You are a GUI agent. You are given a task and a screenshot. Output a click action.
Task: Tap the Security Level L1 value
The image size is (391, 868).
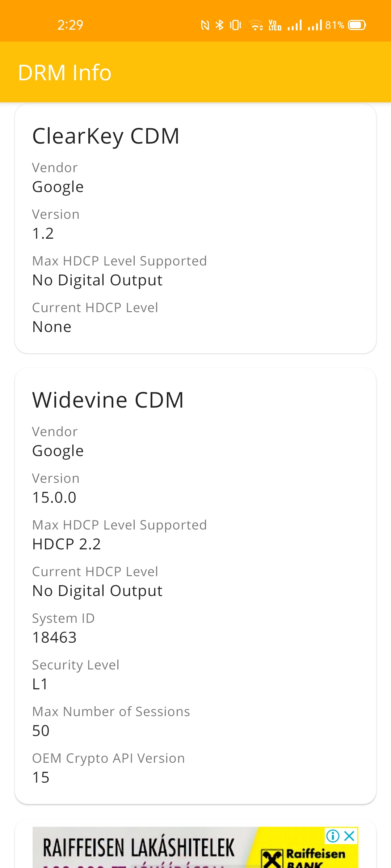(x=40, y=684)
